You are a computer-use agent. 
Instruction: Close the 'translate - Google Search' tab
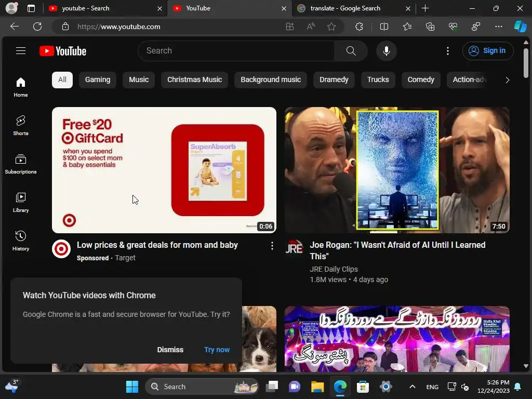pos(408,8)
